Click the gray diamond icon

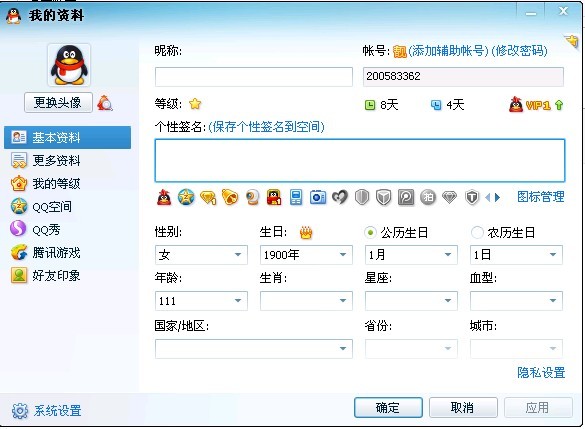pyautogui.click(x=450, y=197)
